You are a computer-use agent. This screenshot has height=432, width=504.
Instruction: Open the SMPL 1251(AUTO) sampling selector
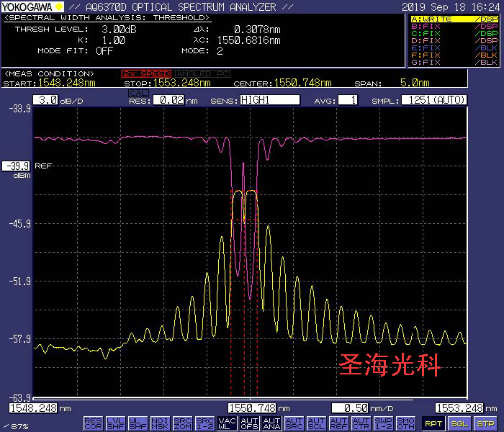[x=433, y=100]
